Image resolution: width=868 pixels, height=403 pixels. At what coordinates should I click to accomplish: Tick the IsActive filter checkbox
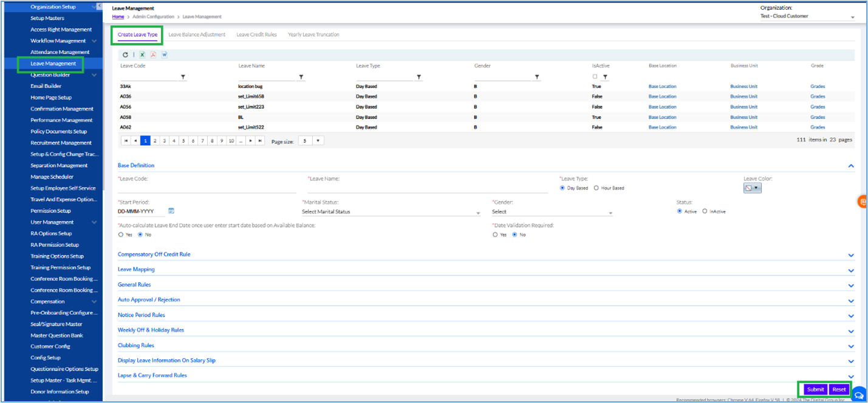tap(595, 76)
